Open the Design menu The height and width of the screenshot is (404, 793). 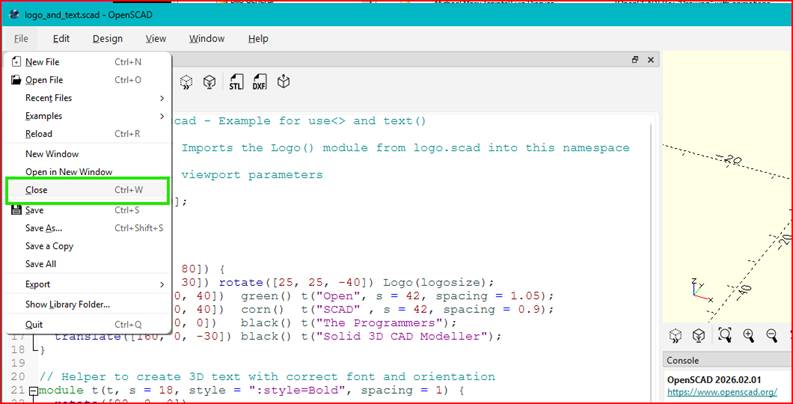[x=107, y=38]
